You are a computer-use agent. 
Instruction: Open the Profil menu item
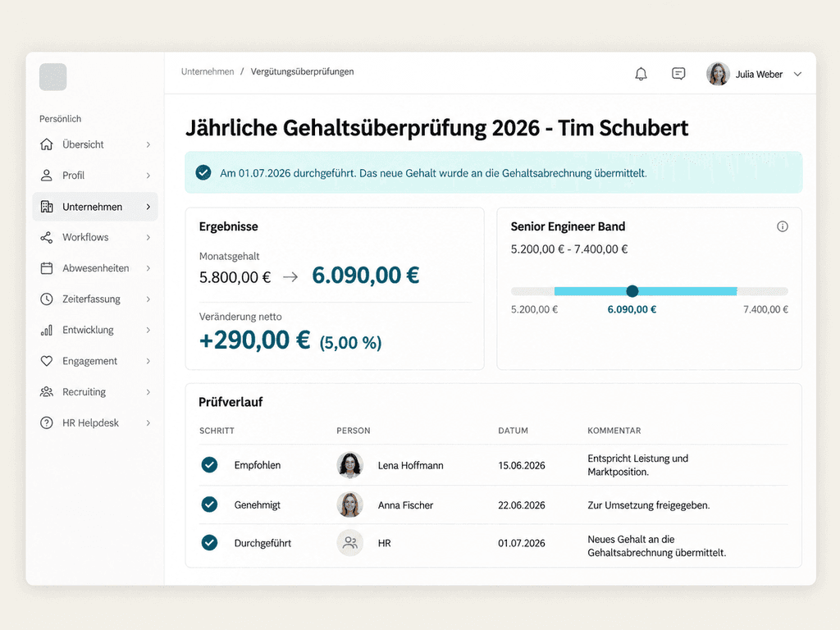click(x=95, y=176)
